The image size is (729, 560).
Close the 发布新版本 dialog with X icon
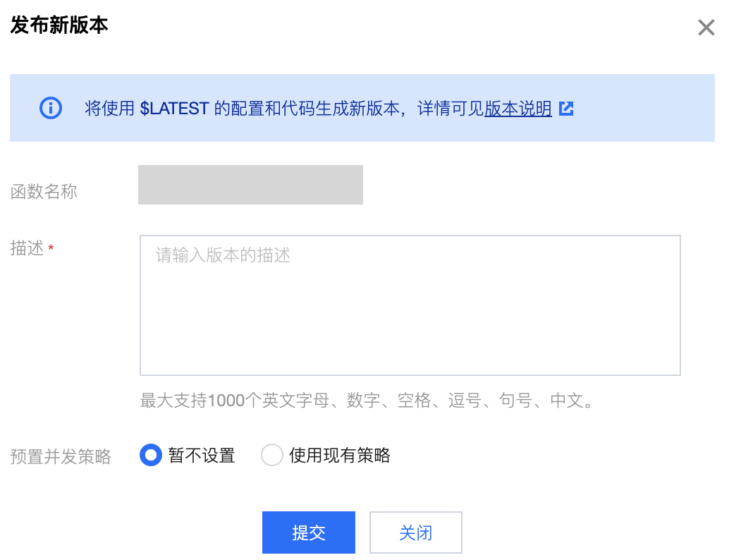706,28
